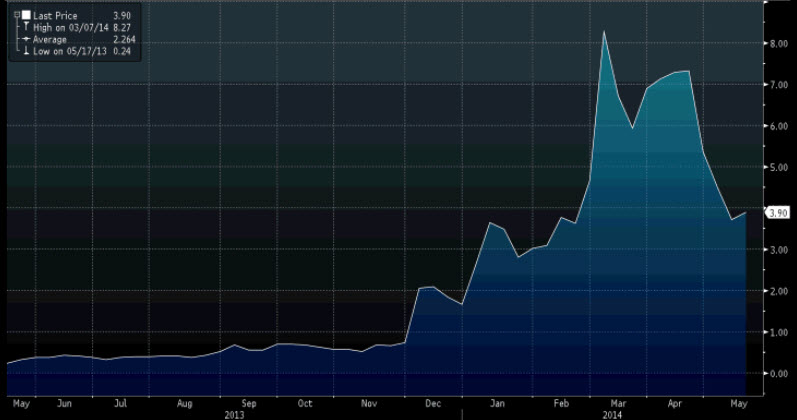Click the 2.264 average value in legend
The image size is (797, 420).
coord(124,40)
